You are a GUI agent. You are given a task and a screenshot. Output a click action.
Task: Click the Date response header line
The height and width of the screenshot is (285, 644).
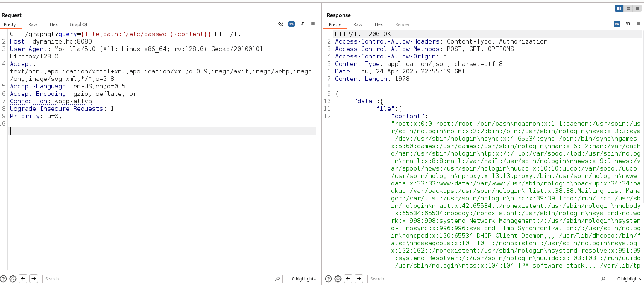(400, 71)
